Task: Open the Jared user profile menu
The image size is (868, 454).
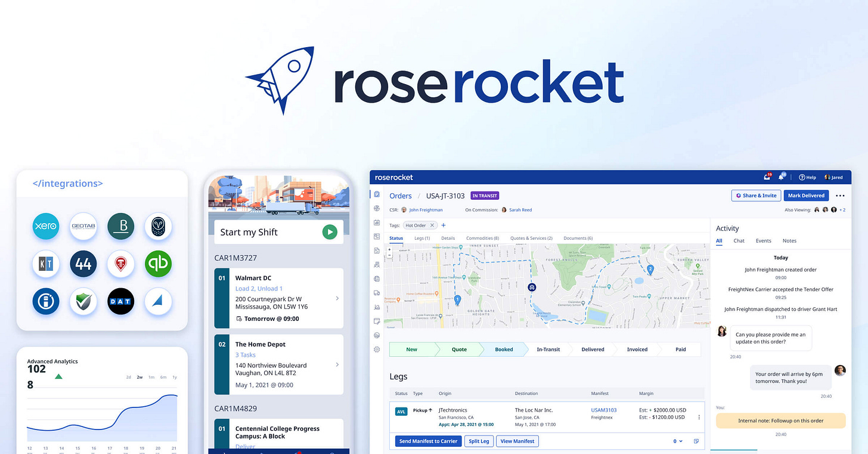Action: tap(833, 177)
